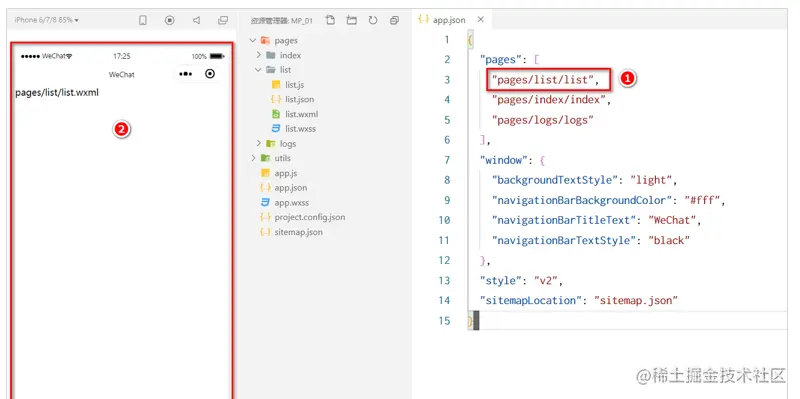Screen dimensions: 800x399
Task: Click the "pages/index/index" string in editor
Action: click(x=548, y=100)
